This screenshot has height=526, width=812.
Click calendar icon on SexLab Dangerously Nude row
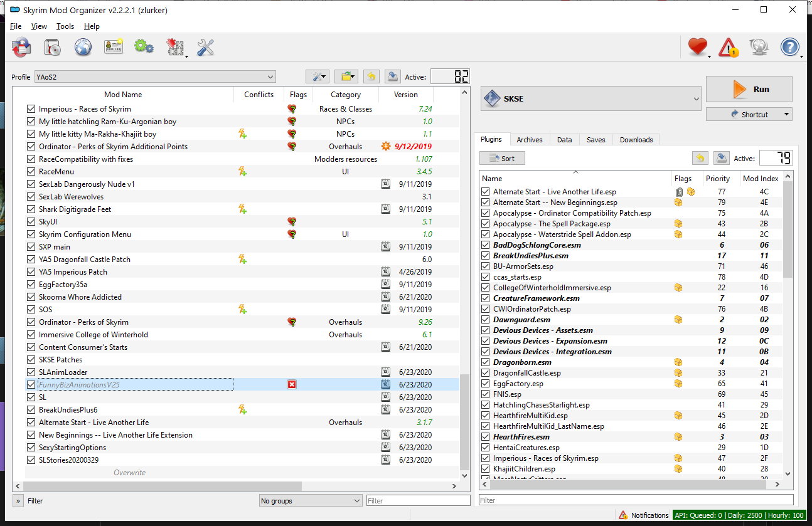(386, 184)
